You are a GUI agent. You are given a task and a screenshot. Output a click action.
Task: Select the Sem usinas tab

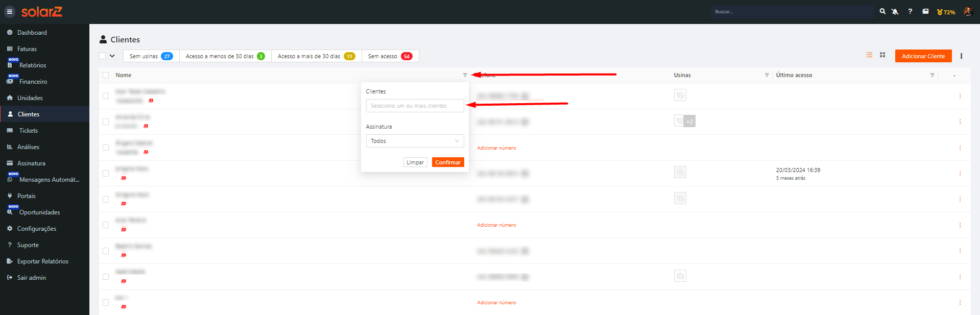pyautogui.click(x=151, y=56)
